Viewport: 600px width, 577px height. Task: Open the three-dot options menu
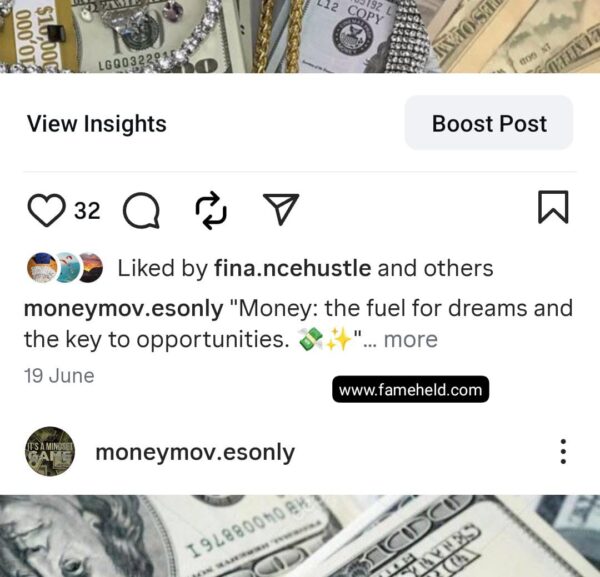point(563,451)
